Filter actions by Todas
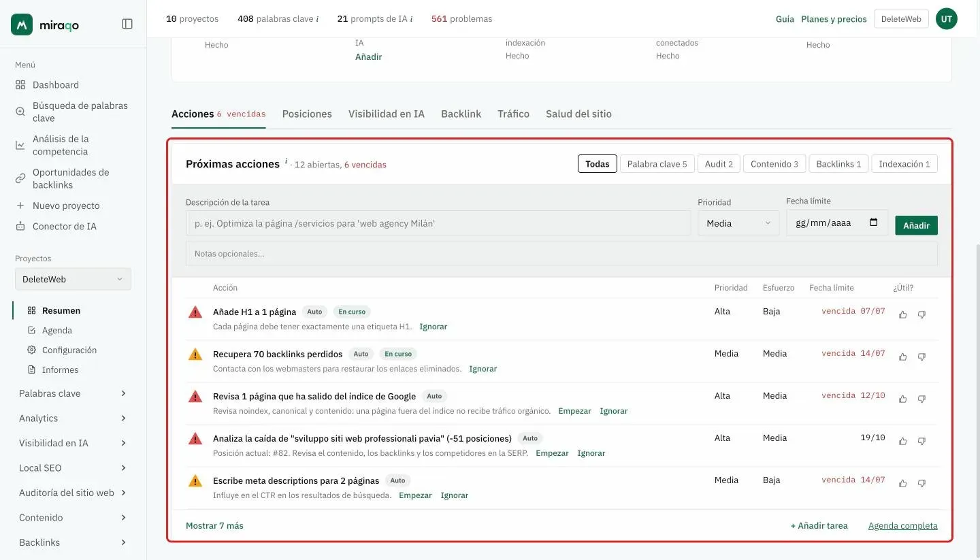 (x=598, y=164)
